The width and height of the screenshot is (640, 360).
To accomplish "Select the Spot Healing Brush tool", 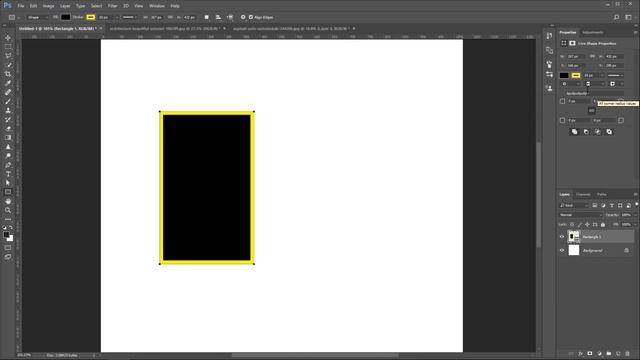I will [x=8, y=92].
